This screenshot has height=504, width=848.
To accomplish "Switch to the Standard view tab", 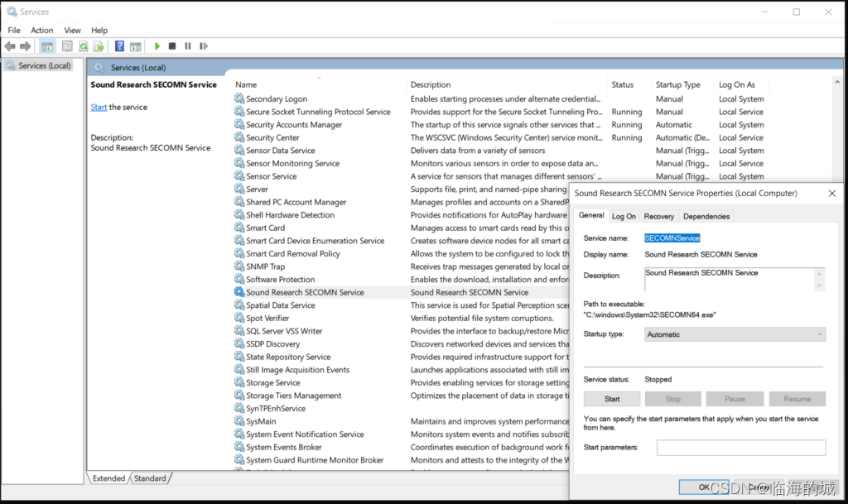I will pyautogui.click(x=150, y=478).
